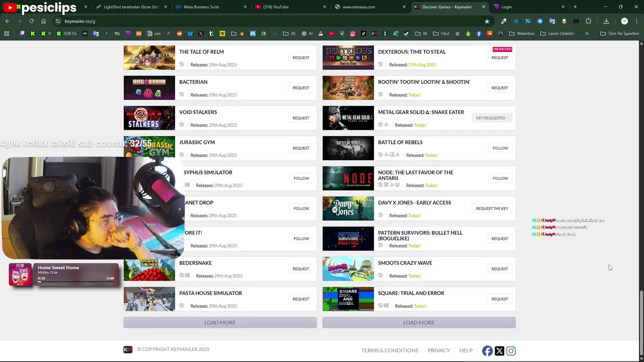Open Keymailer Facebook page in footer
Image resolution: width=644 pixels, height=362 pixels.
coord(487,351)
